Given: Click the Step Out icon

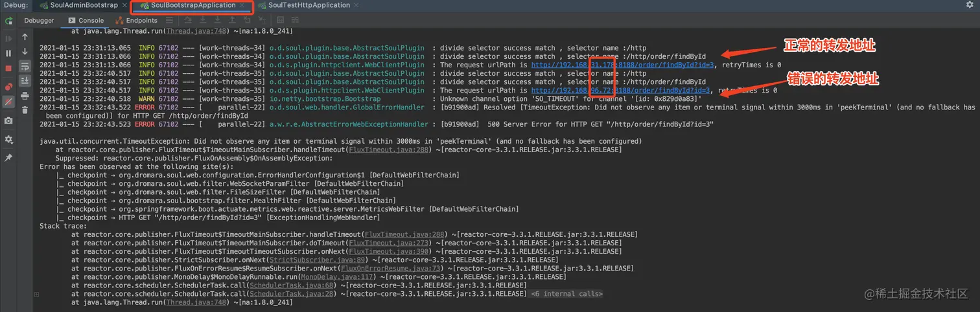Looking at the screenshot, I should pyautogui.click(x=231, y=20).
